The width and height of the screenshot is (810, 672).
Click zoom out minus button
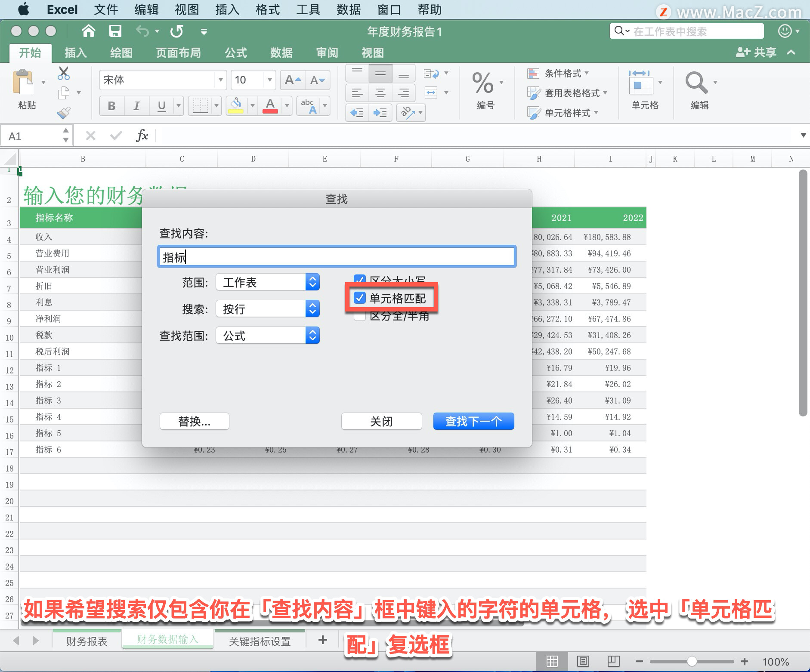click(640, 661)
